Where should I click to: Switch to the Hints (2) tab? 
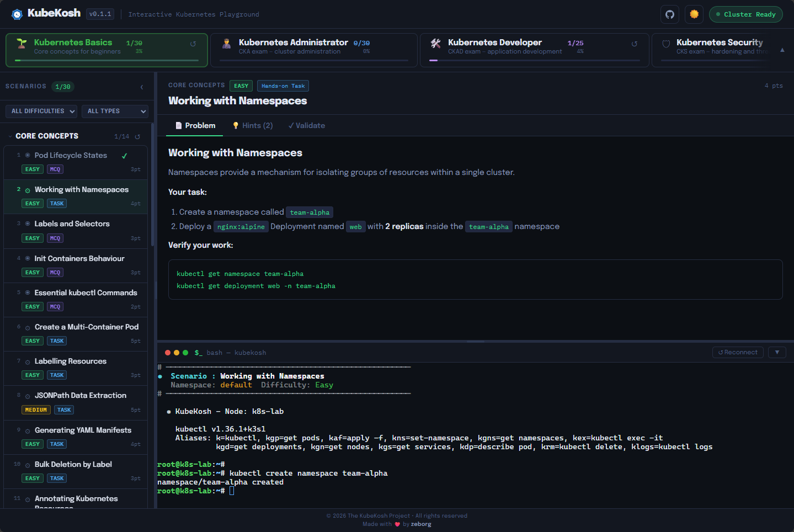(252, 126)
